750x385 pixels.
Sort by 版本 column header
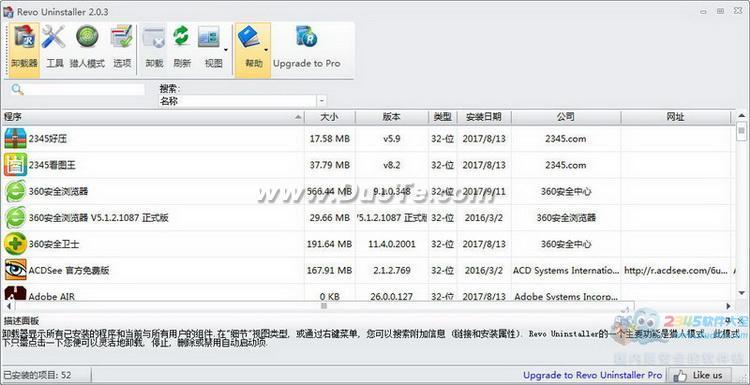click(392, 117)
